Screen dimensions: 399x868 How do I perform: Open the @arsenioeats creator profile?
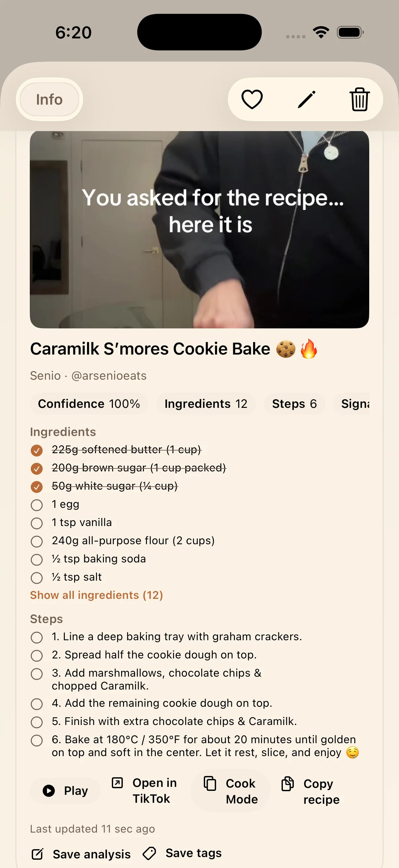pyautogui.click(x=109, y=375)
